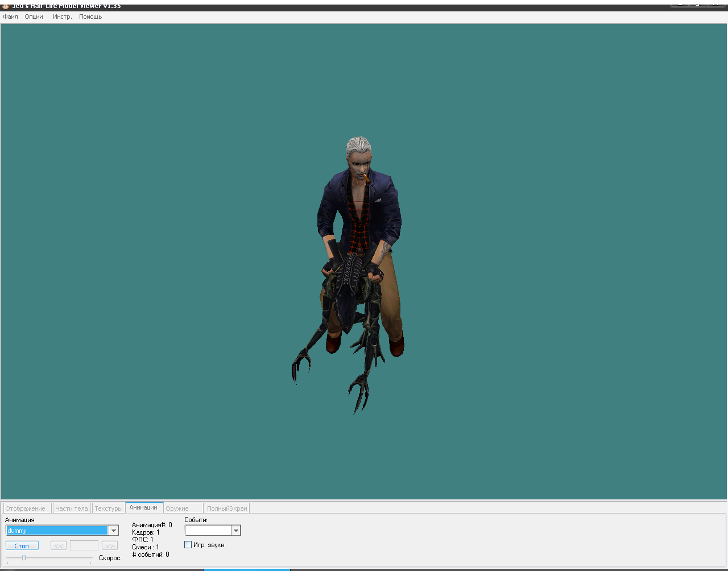Image resolution: width=728 pixels, height=571 pixels.
Task: Switch to the Части тела tab
Action: pyautogui.click(x=72, y=508)
